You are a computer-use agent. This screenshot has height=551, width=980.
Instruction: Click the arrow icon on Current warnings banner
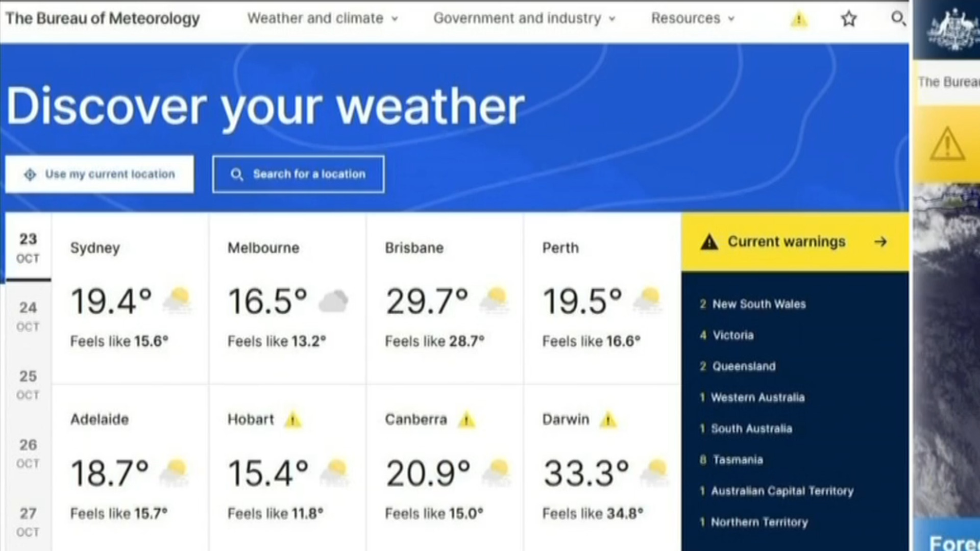click(880, 242)
